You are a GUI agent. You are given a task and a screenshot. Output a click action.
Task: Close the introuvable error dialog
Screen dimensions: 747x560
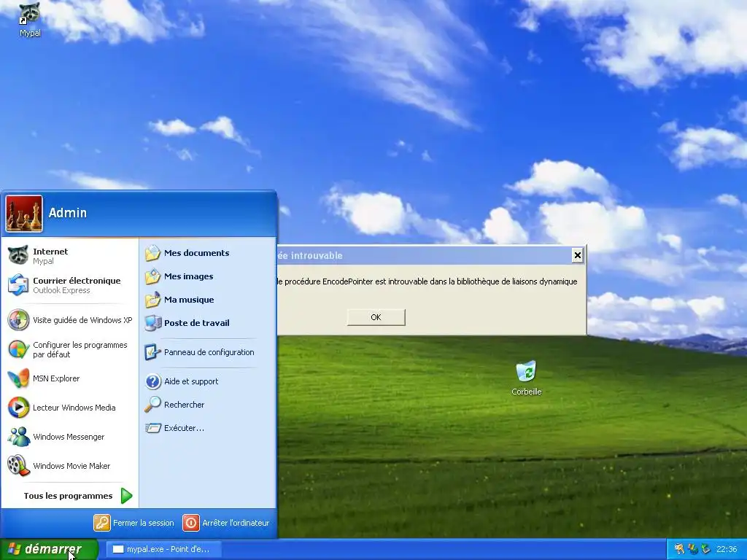click(577, 256)
